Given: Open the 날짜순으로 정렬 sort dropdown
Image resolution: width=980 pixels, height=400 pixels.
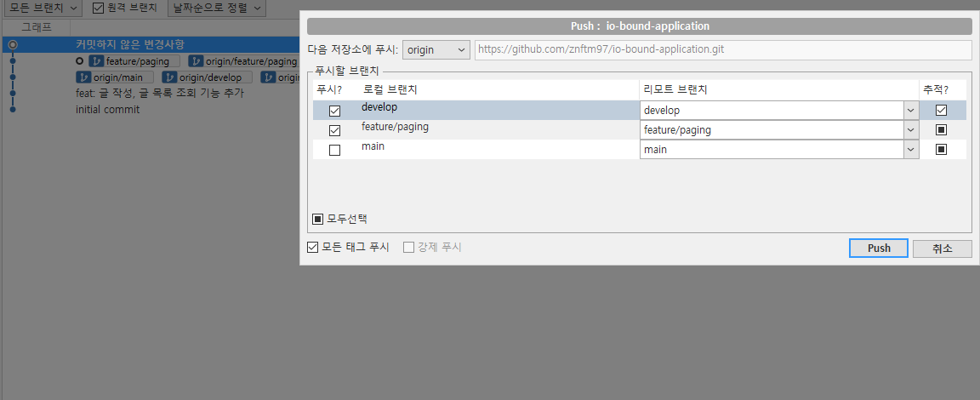Looking at the screenshot, I should (216, 8).
